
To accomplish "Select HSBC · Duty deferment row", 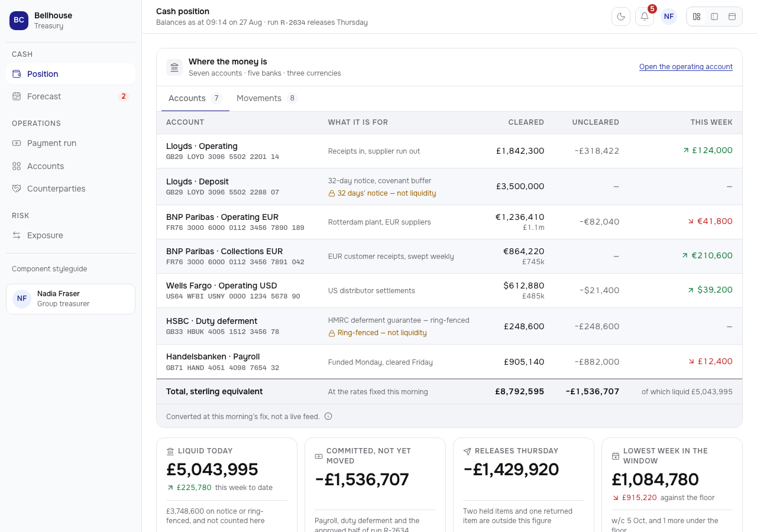I will 449,326.
